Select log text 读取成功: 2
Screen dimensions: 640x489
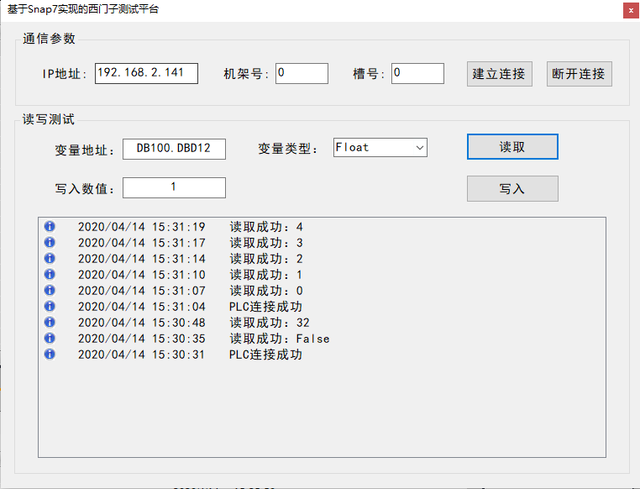tap(266, 259)
